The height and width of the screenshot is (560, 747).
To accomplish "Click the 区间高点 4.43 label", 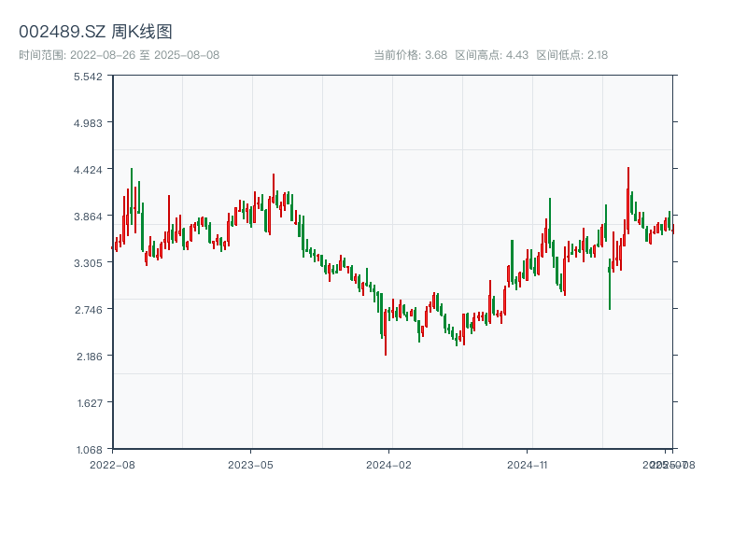I will tap(491, 55).
